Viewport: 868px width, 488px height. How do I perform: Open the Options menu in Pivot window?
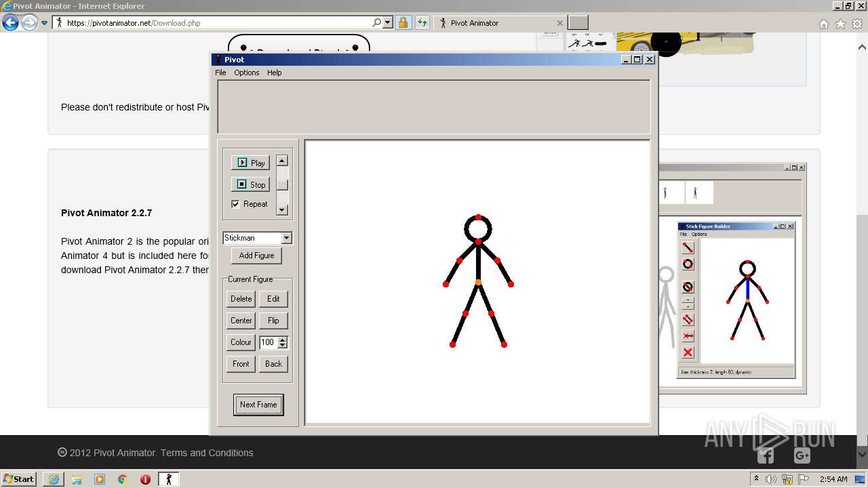pyautogui.click(x=247, y=73)
